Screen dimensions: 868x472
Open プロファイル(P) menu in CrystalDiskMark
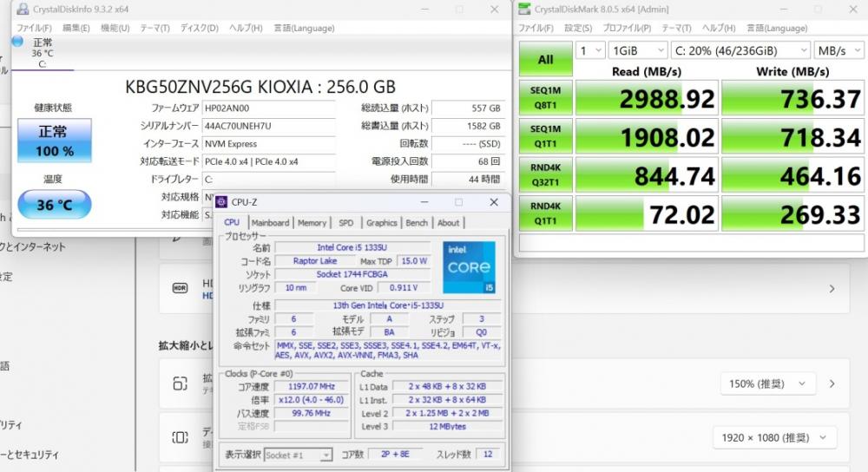(x=627, y=28)
